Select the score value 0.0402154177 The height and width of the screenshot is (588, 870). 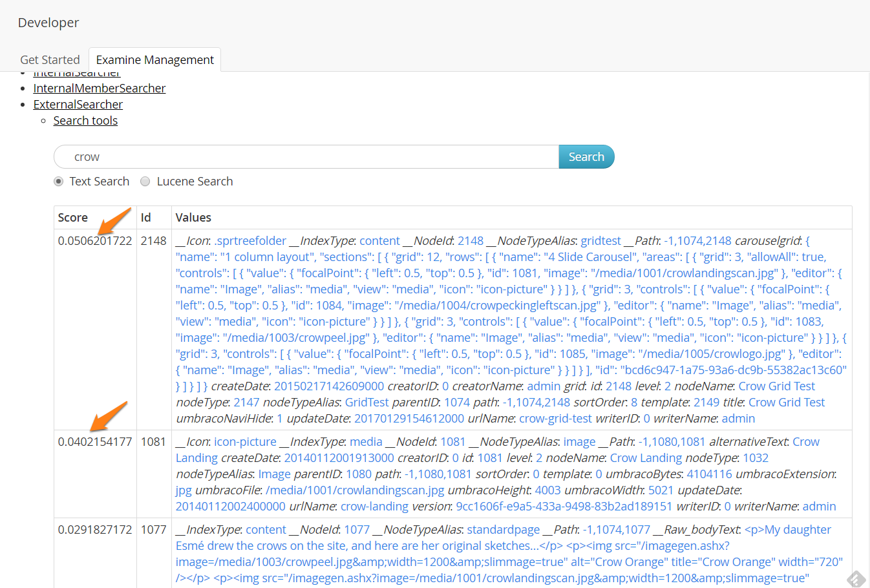(95, 442)
